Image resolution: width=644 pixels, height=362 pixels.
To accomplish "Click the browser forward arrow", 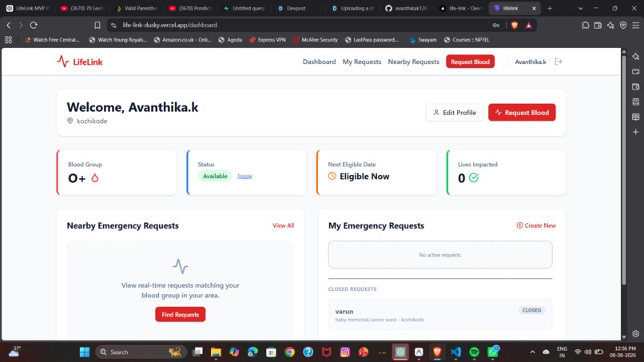I will click(21, 25).
